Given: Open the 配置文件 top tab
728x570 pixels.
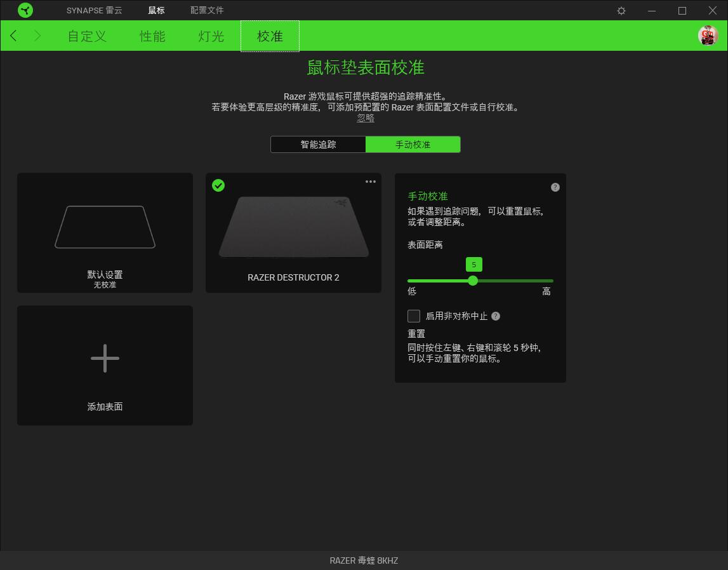Looking at the screenshot, I should 207,10.
